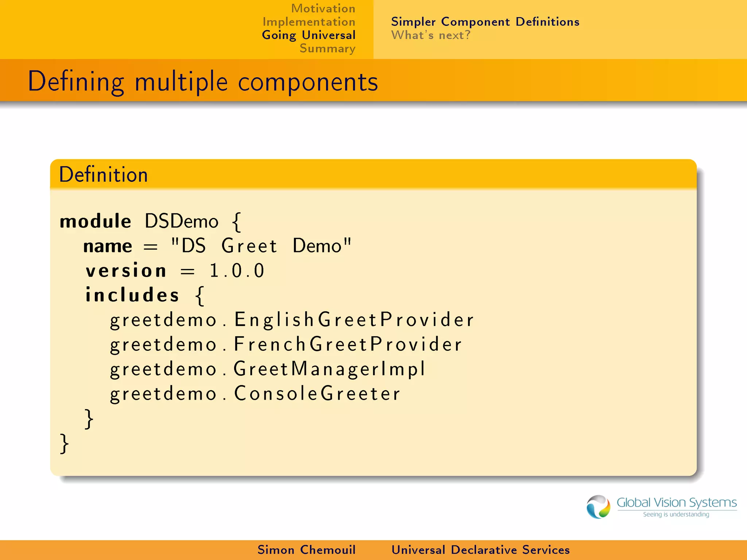Screen dimensions: 747x560
Task: Click the Seeing is understanding tagline
Action: coord(676,514)
